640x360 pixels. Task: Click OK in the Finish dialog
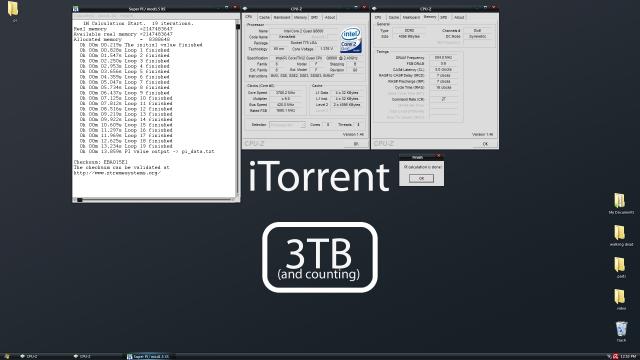tap(421, 178)
